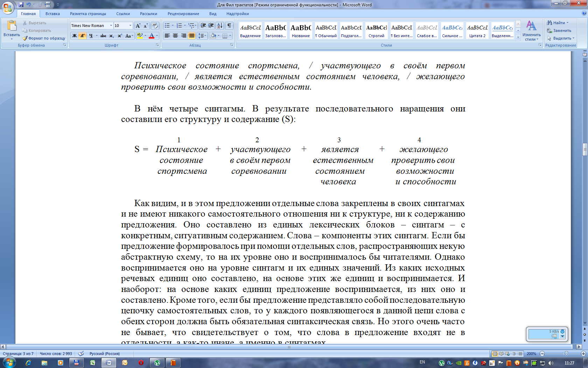Apply the Строгий style
Screen dimensions: 588x368
[x=377, y=31]
